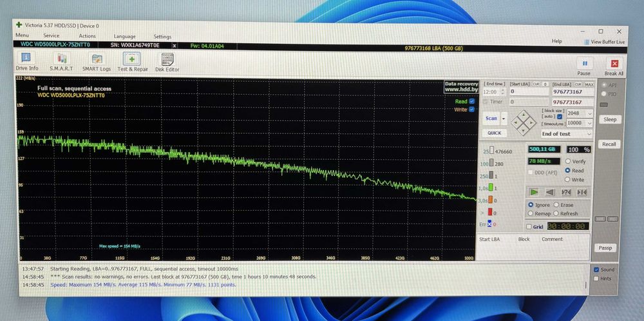Click the red slow block color indicator
Screen dimensions: 644x321
coord(489,212)
